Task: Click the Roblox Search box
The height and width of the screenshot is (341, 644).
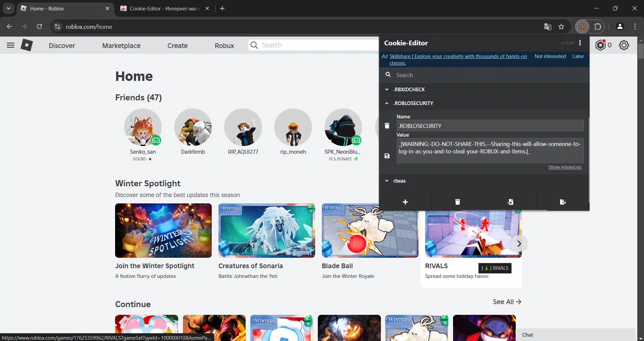Action: point(314,45)
